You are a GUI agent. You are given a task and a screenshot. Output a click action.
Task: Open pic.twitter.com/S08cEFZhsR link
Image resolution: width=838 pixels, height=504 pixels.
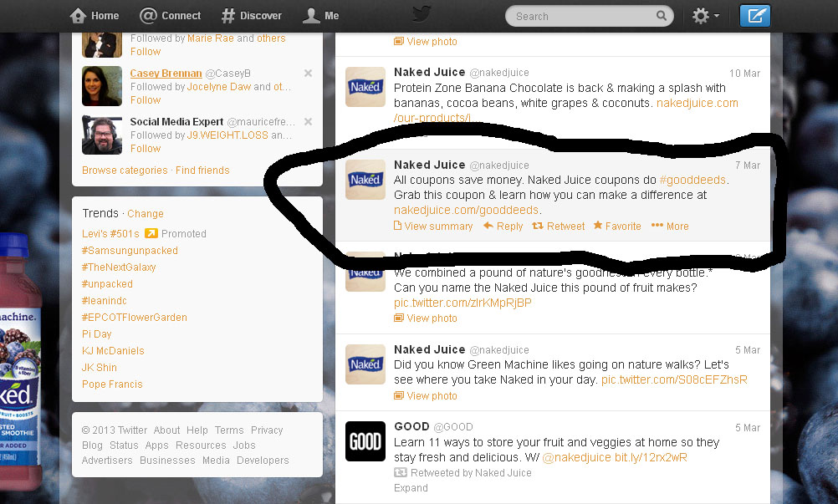click(674, 379)
